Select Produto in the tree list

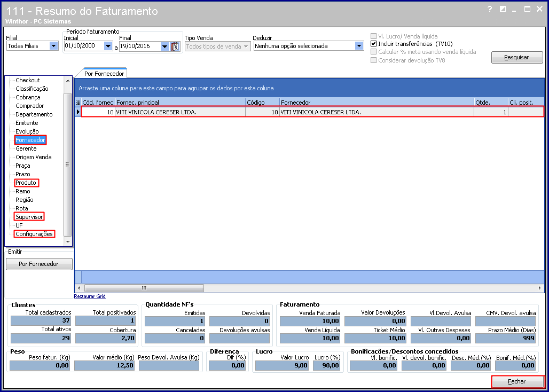(26, 183)
